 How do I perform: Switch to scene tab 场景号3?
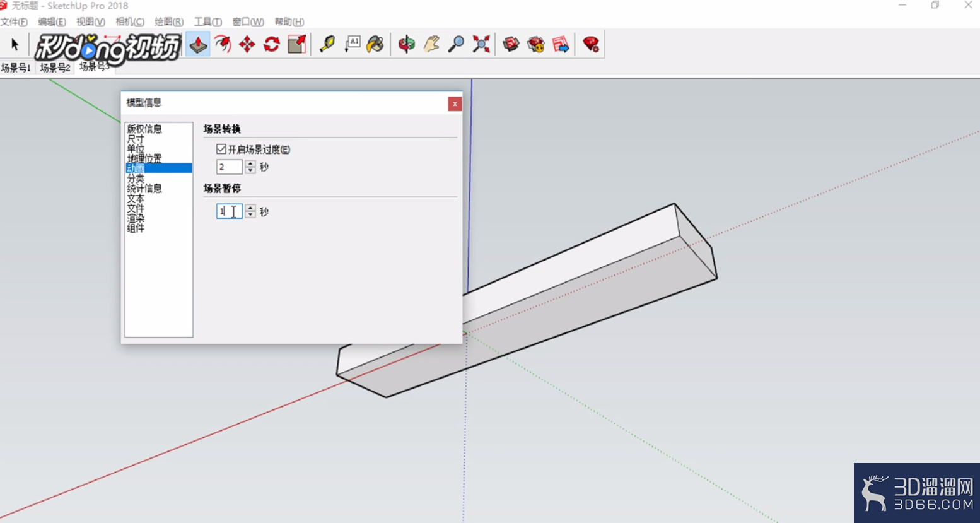click(94, 66)
